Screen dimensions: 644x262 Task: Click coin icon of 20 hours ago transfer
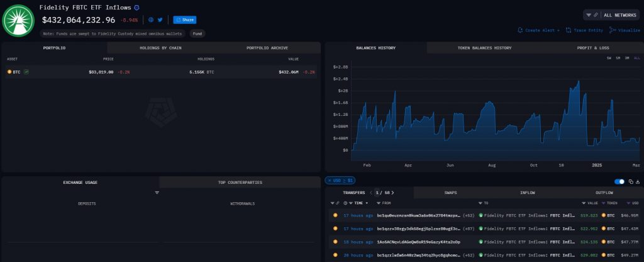click(335, 255)
